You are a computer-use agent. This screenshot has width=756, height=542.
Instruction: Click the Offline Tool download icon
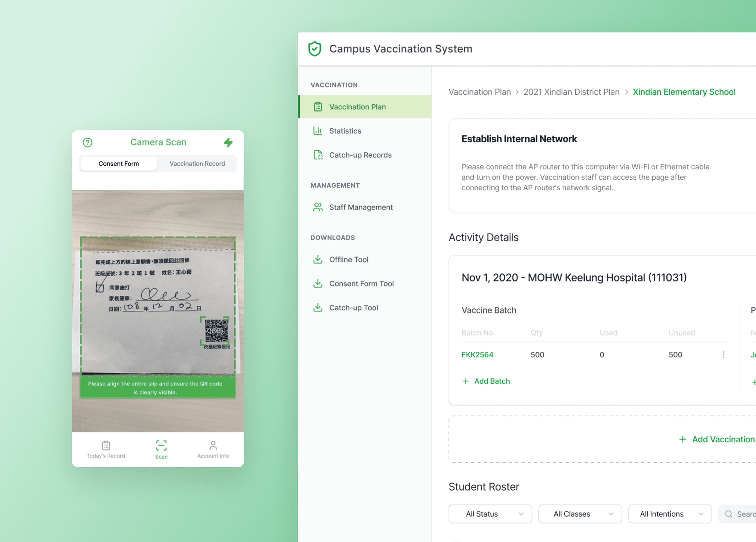pyautogui.click(x=318, y=259)
